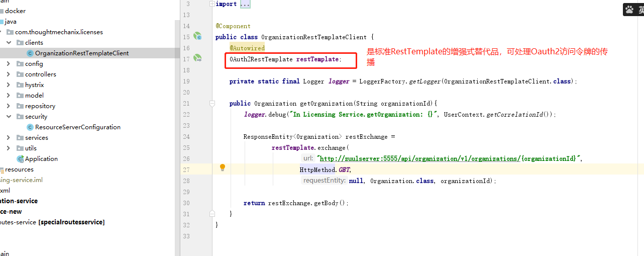Click HttpMethod.GET in exchange call
The height and width of the screenshot is (256, 644).
click(x=324, y=170)
